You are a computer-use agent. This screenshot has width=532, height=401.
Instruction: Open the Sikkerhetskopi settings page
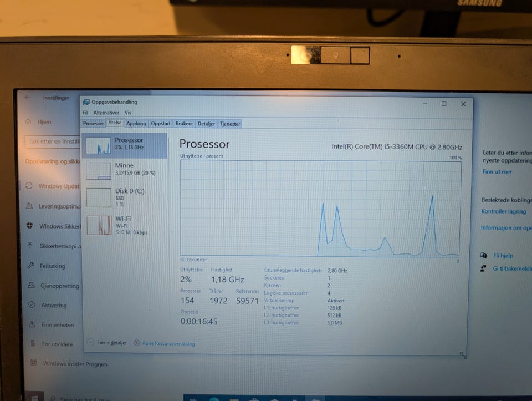pyautogui.click(x=60, y=246)
